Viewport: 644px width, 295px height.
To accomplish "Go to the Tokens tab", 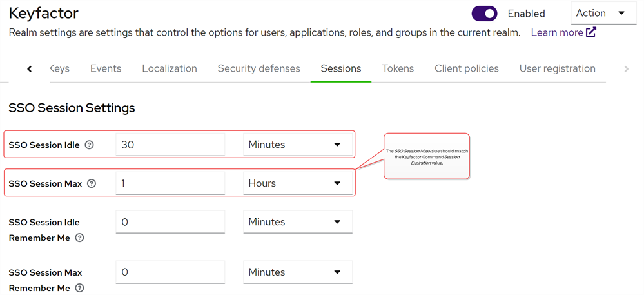I will (x=398, y=68).
